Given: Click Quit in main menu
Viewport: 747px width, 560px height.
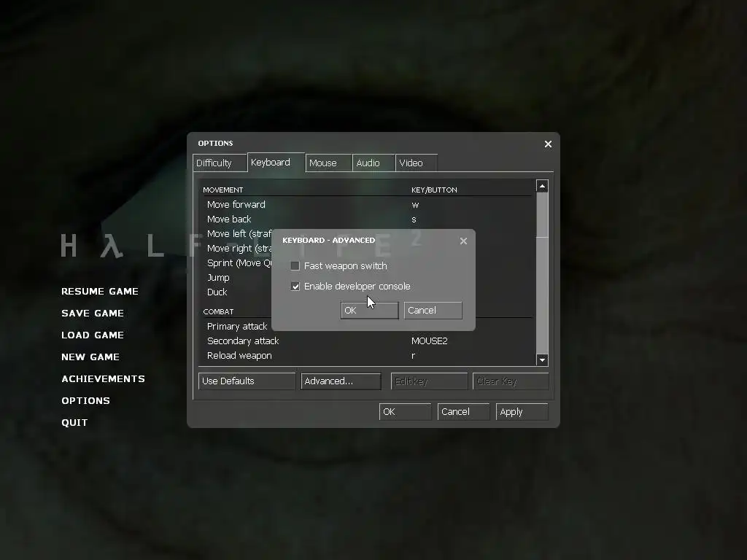Looking at the screenshot, I should [75, 423].
